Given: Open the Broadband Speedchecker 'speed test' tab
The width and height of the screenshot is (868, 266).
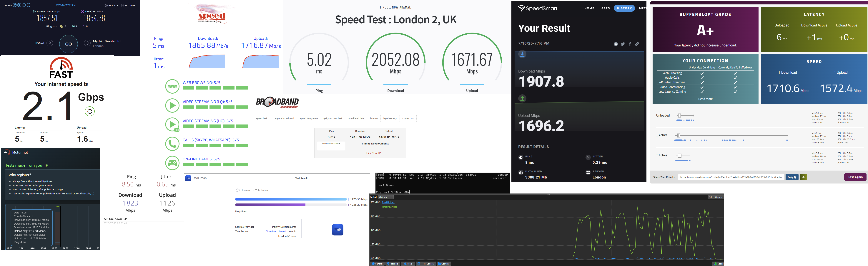Looking at the screenshot, I should point(261,118).
